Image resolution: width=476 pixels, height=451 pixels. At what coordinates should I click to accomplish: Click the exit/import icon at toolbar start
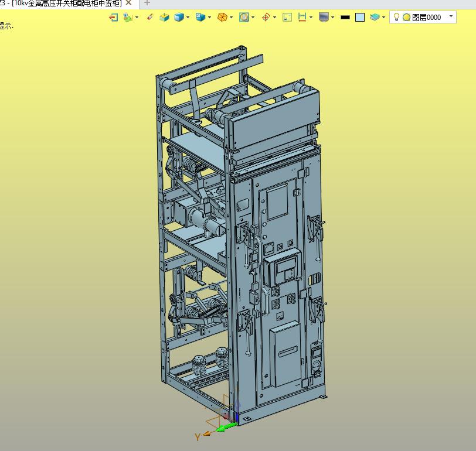click(x=113, y=18)
